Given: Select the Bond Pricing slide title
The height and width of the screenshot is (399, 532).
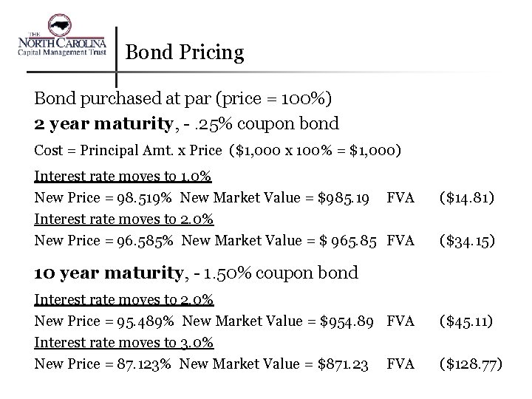Looking at the screenshot, I should click(x=185, y=52).
